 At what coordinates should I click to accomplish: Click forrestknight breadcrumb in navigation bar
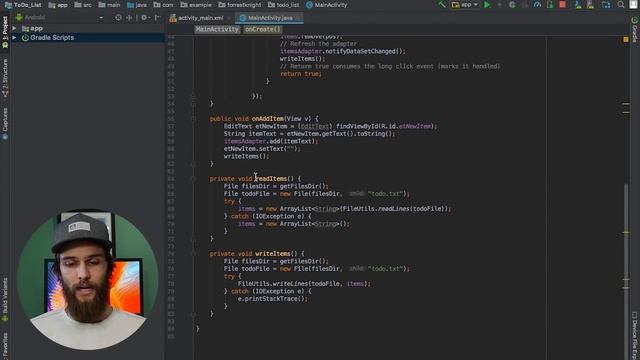click(240, 5)
